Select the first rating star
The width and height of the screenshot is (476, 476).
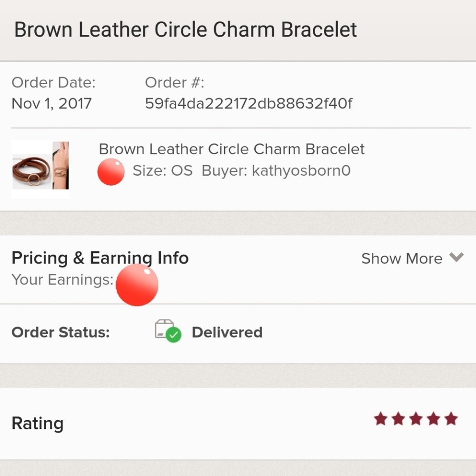coord(381,419)
